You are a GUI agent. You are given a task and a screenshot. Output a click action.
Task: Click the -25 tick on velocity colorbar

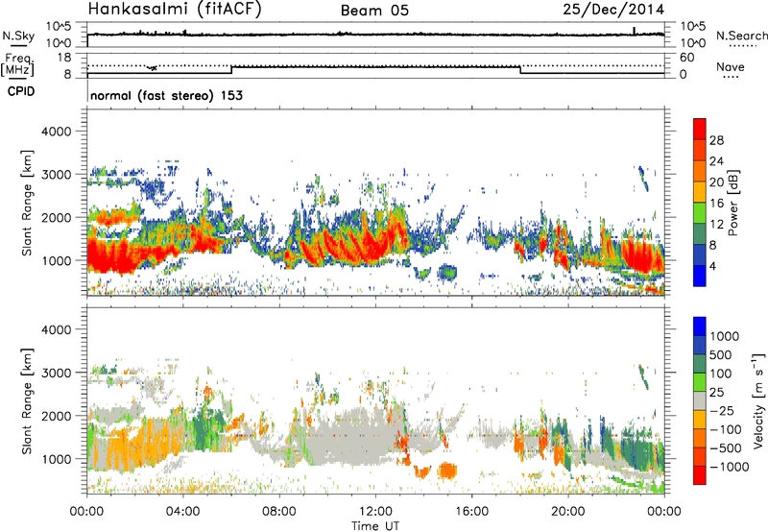click(x=722, y=410)
